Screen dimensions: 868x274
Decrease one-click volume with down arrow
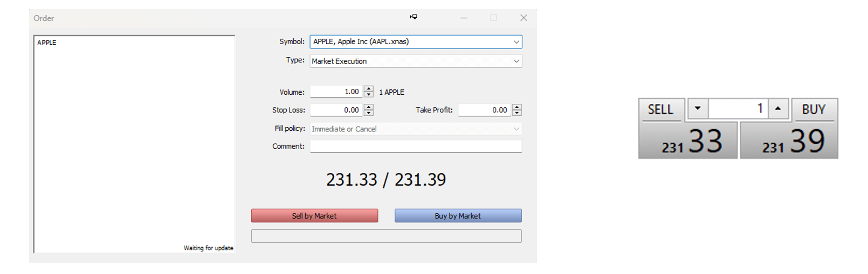tap(698, 108)
